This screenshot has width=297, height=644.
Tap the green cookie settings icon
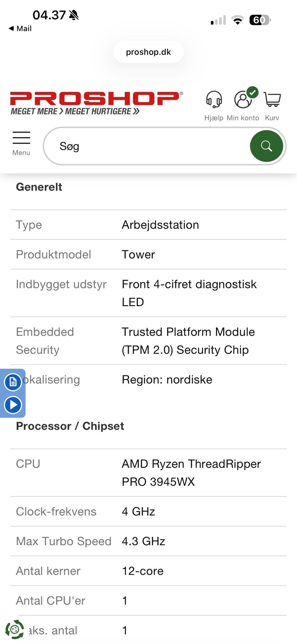tap(15, 629)
